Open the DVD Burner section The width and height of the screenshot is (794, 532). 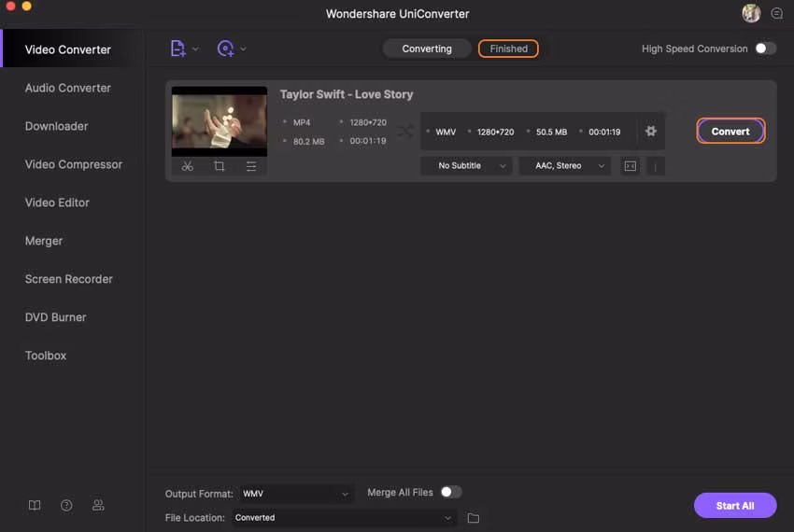(x=55, y=317)
